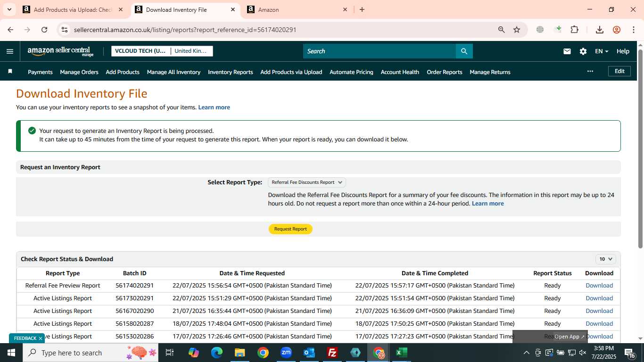Go to Manage Orders
Image resolution: width=644 pixels, height=362 pixels.
[x=79, y=72]
